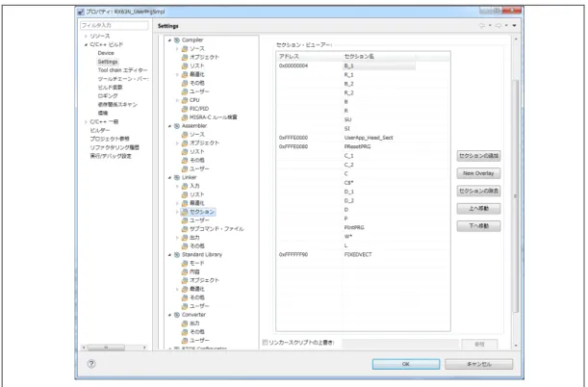The height and width of the screenshot is (387, 588).
Task: Open Tool chain エディター page
Action: point(122,70)
